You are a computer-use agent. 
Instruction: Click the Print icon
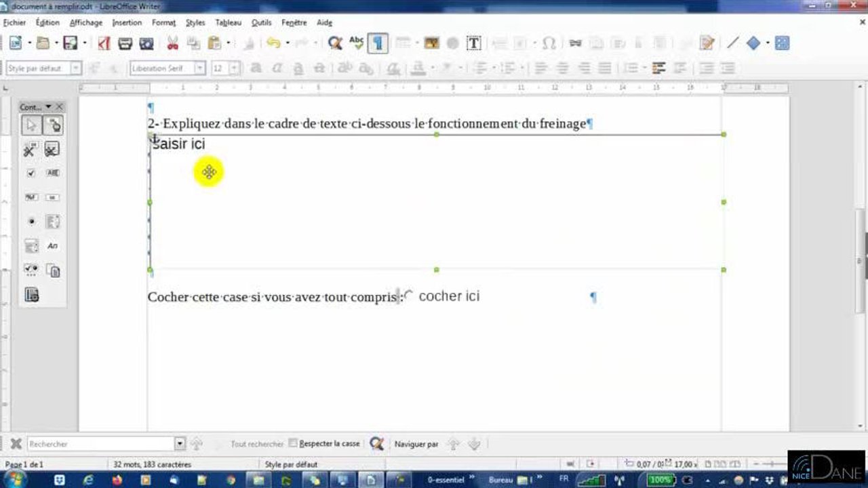125,43
